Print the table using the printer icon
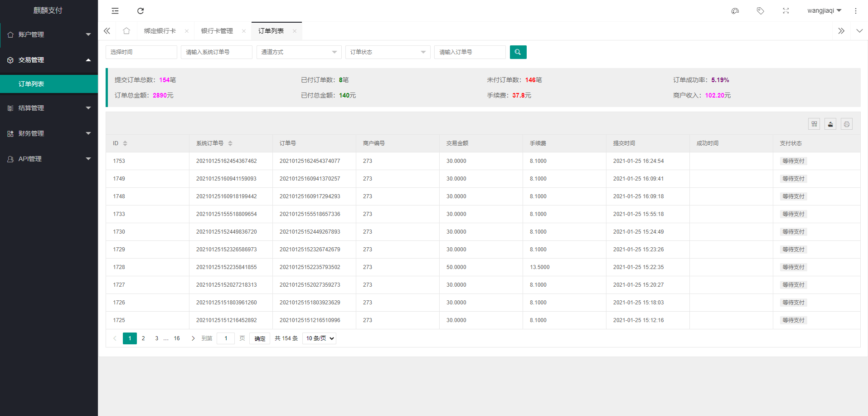Image resolution: width=868 pixels, height=416 pixels. [x=847, y=124]
